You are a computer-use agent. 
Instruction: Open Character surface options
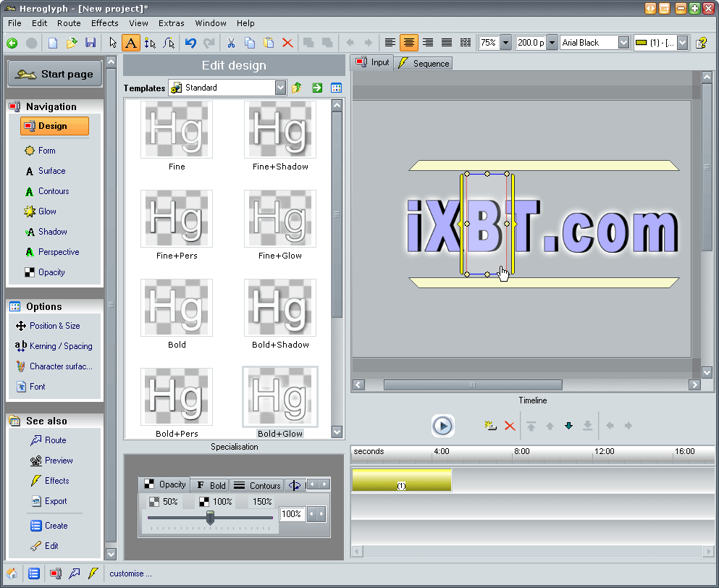[54, 366]
